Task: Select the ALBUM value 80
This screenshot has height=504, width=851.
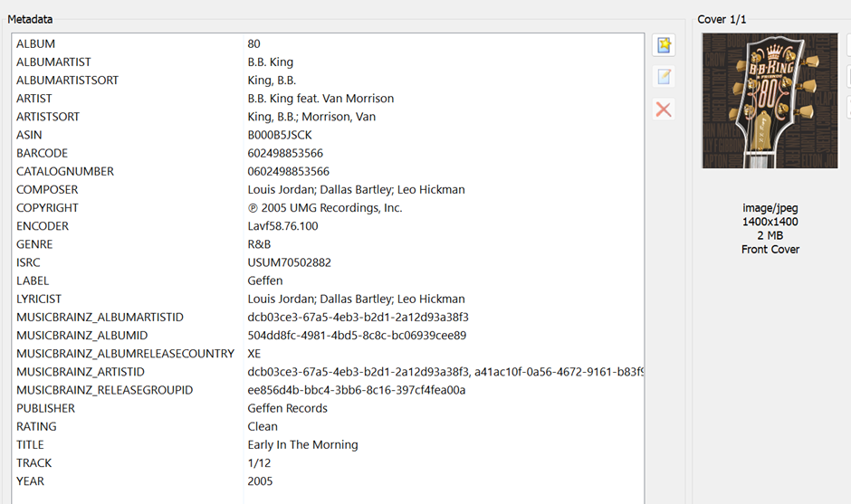Action: [x=254, y=44]
